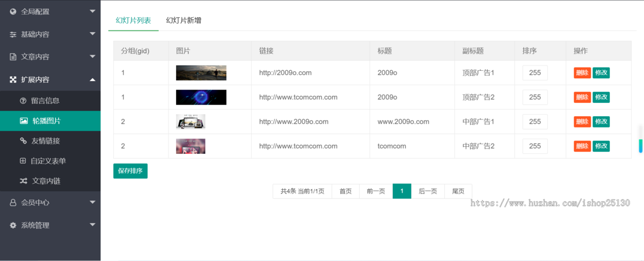Select 轮播图片 sidebar item
644x261 pixels.
50,121
